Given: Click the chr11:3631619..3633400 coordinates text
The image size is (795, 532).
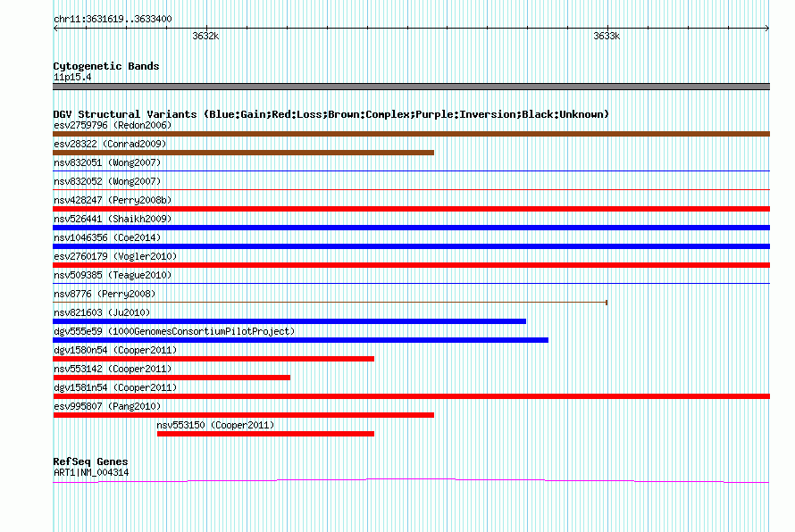Looking at the screenshot, I should 113,20.
